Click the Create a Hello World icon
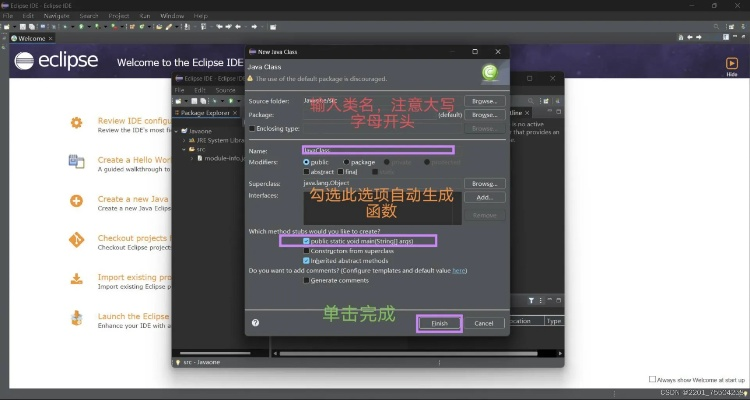The height and width of the screenshot is (400, 750). tap(76, 162)
